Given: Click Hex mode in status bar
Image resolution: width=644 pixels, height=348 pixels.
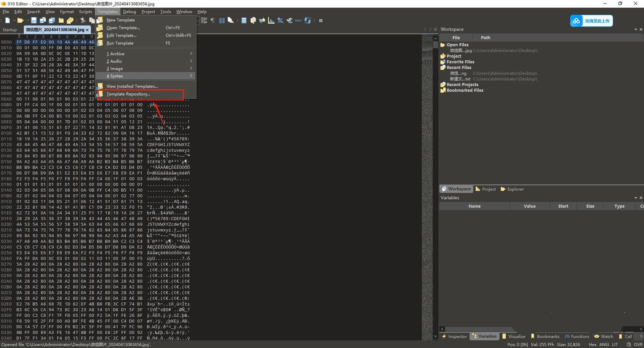Looking at the screenshot, I should [x=592, y=344].
